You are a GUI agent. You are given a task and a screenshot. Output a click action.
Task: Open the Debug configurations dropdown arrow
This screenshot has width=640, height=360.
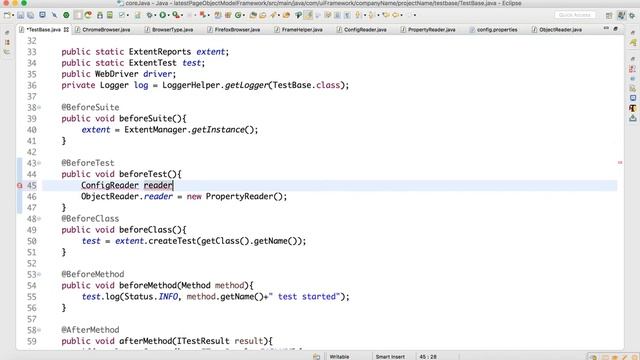[155, 16]
